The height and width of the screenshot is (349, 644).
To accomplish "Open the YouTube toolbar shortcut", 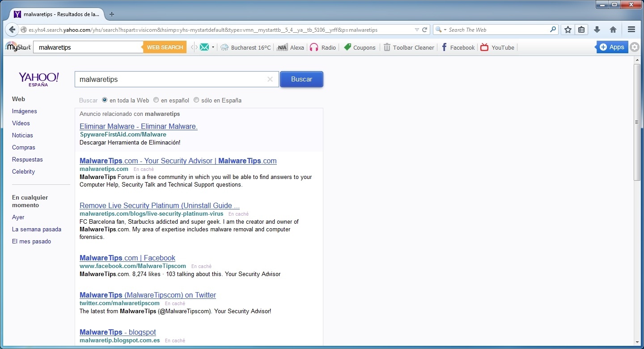I will click(497, 47).
